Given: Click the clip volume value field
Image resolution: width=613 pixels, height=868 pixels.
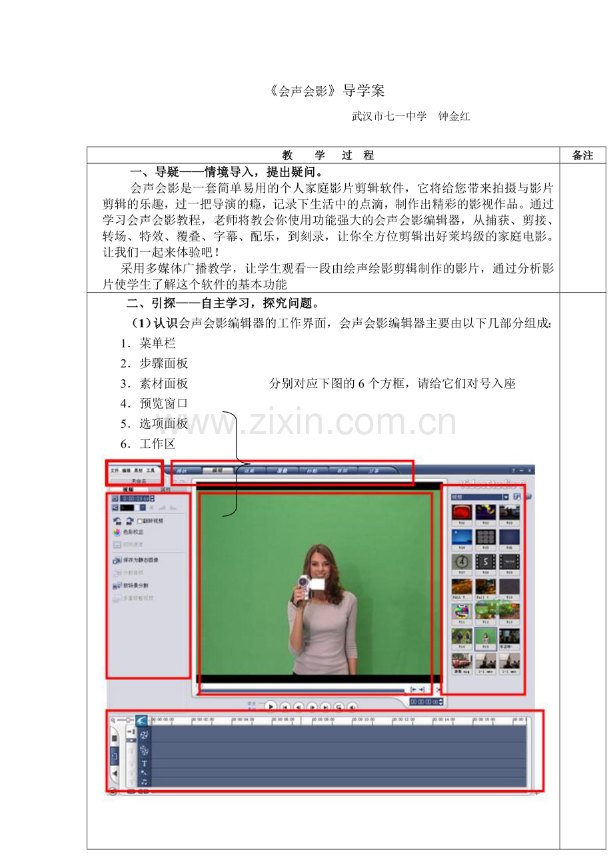Looking at the screenshot, I should 127,507.
